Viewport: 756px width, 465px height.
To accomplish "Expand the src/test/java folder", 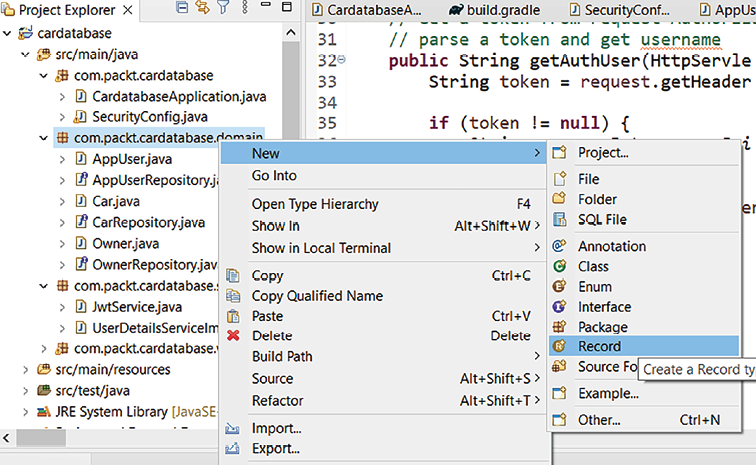I will pyautogui.click(x=25, y=391).
